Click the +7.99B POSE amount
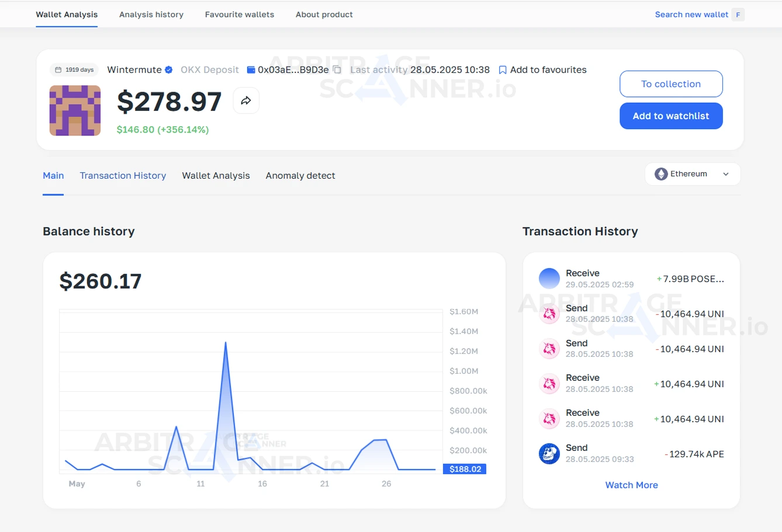782x532 pixels. pos(690,279)
